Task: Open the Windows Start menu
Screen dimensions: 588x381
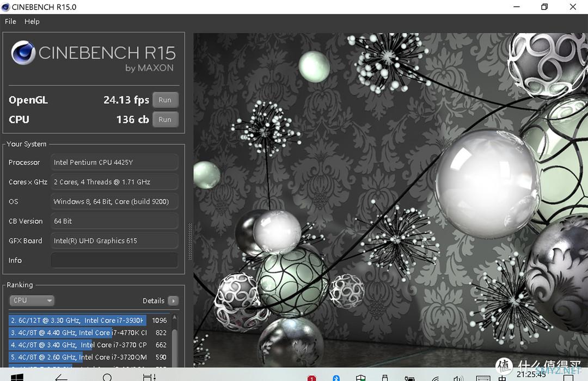Action: pyautogui.click(x=17, y=377)
